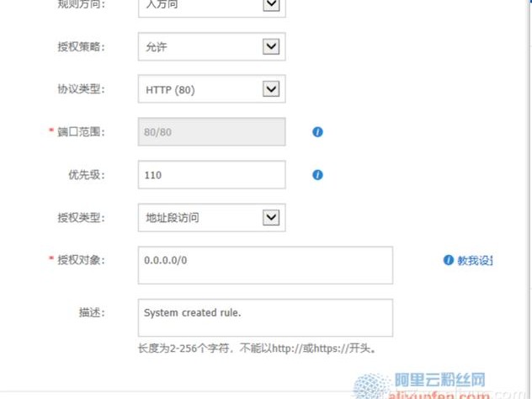Viewport: 532px width, 399px height.
Task: Open the 教我设置 help link
Action: point(475,260)
